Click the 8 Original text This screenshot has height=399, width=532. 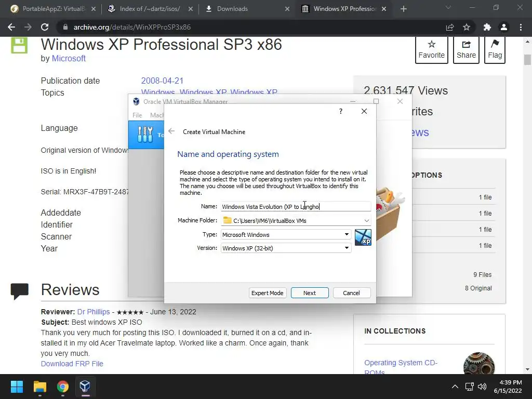tap(478, 288)
